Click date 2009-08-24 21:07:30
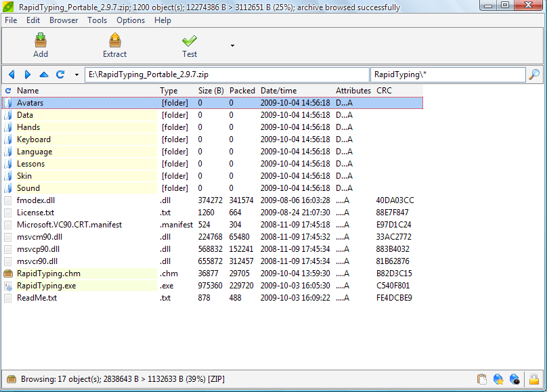This screenshot has height=392, width=547. pos(295,213)
